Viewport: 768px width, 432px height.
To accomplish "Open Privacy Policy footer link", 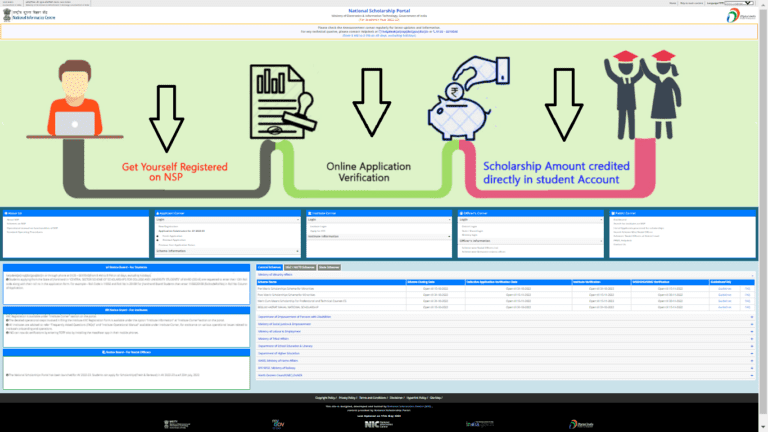I will tap(347, 398).
